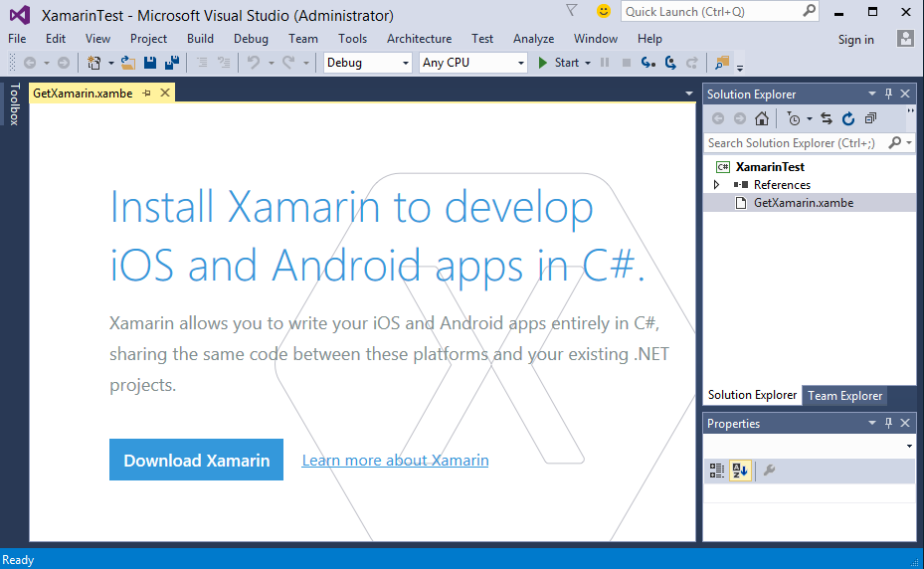924x569 pixels.
Task: Toggle auto hide pin on Properties panel
Action: pyautogui.click(x=888, y=423)
